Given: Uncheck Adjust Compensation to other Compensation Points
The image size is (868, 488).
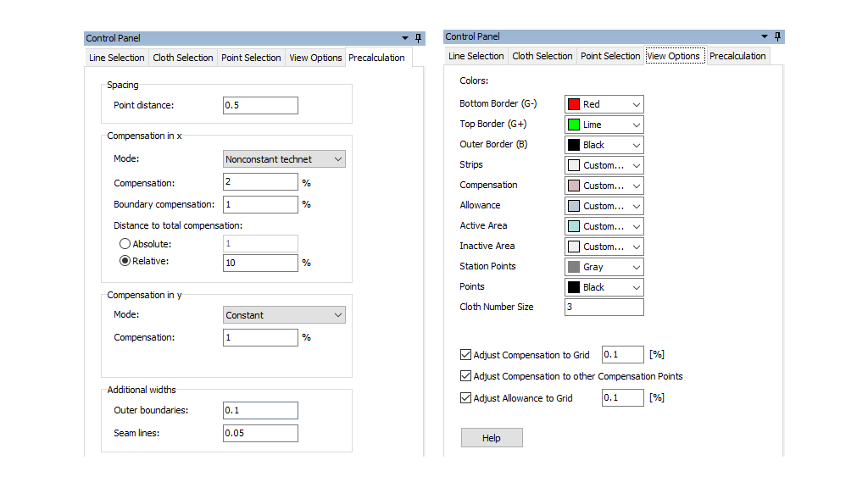Looking at the screenshot, I should (465, 376).
